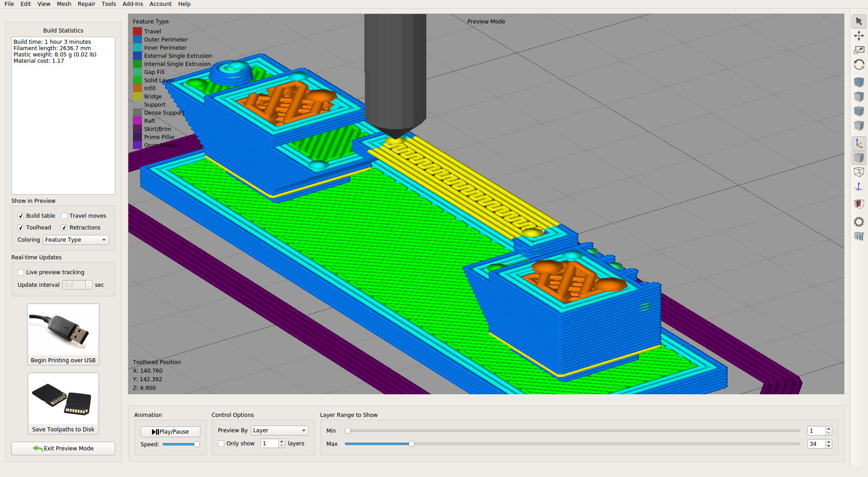Screen dimensions: 868x477
Task: Click the Max layer value field
Action: pos(816,444)
